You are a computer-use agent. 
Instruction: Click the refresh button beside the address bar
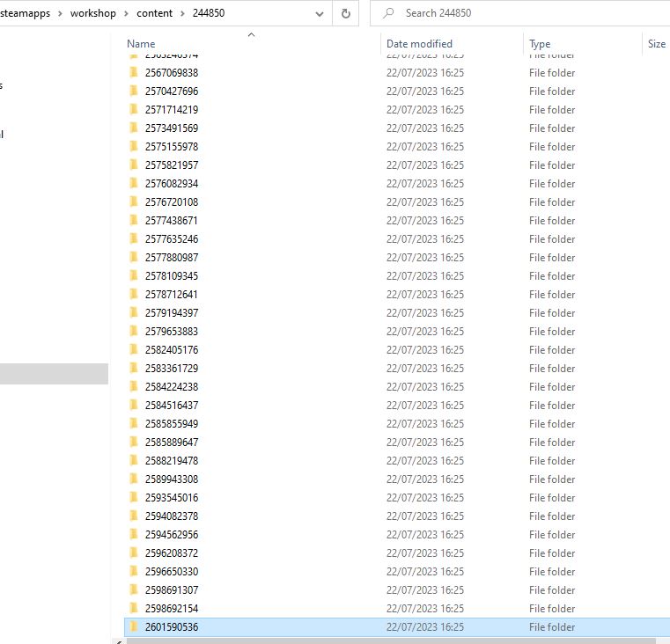coord(346,14)
